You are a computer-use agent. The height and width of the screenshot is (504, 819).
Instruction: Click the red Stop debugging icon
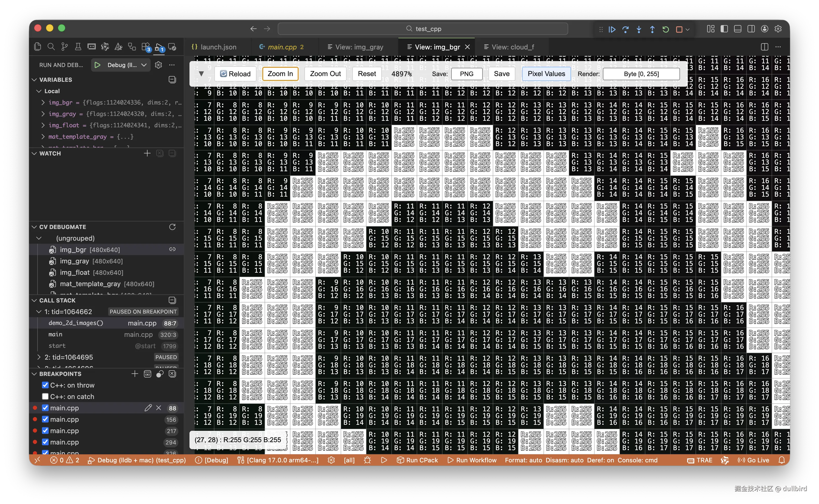click(679, 29)
